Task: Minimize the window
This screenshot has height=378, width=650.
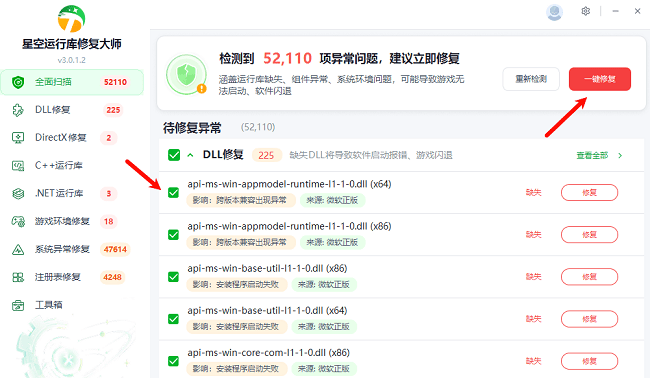Action: [x=616, y=11]
